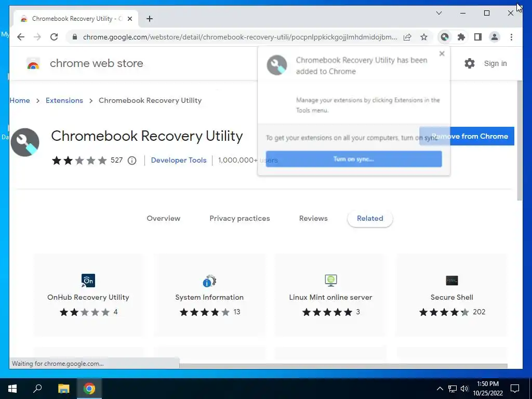Toggle the side panel icon
This screenshot has width=532, height=399.
(478, 37)
